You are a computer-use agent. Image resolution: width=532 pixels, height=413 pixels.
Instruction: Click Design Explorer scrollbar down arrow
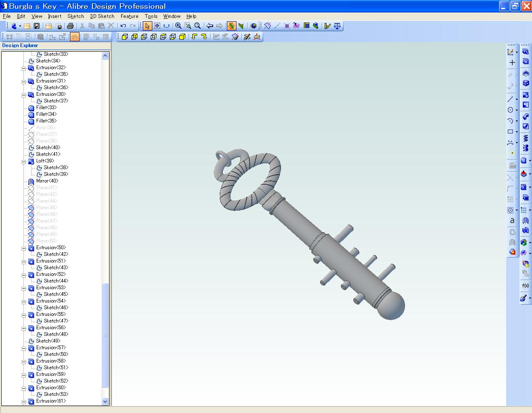pos(105,401)
